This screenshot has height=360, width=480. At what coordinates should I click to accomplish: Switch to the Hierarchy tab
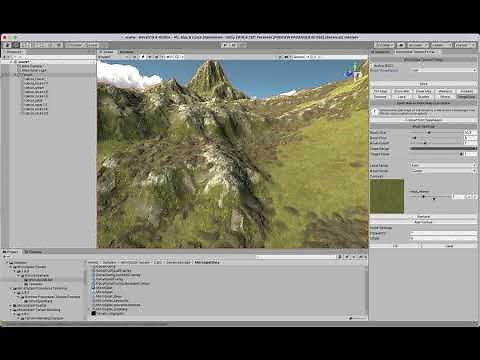(13, 52)
